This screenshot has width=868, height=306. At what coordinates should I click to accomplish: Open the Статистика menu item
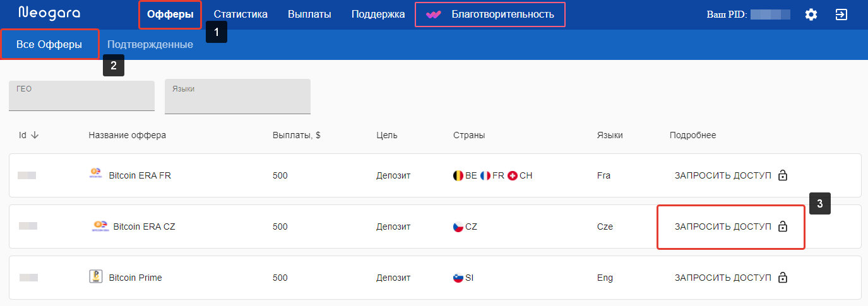click(241, 15)
